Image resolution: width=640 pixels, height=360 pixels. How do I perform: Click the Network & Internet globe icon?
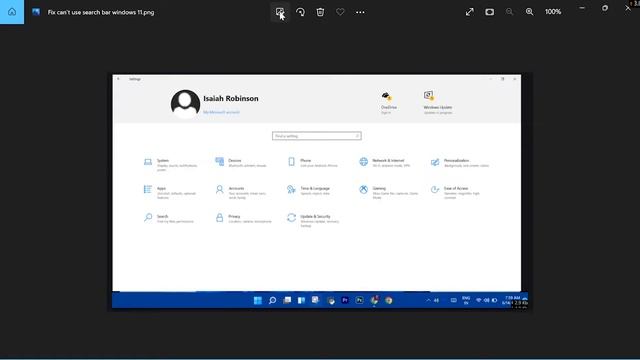363,162
